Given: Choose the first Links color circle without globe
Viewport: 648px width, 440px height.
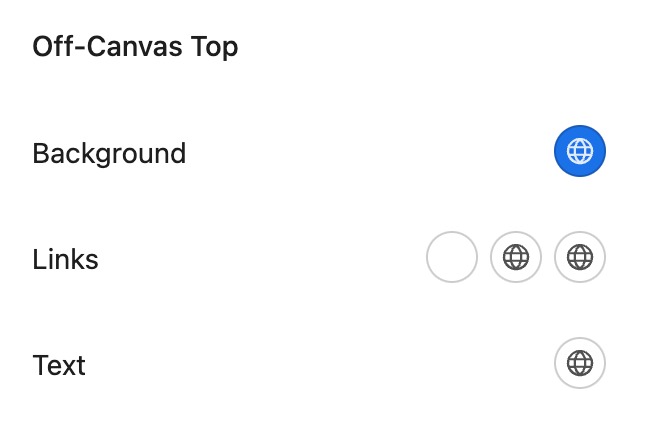Looking at the screenshot, I should pyautogui.click(x=452, y=257).
